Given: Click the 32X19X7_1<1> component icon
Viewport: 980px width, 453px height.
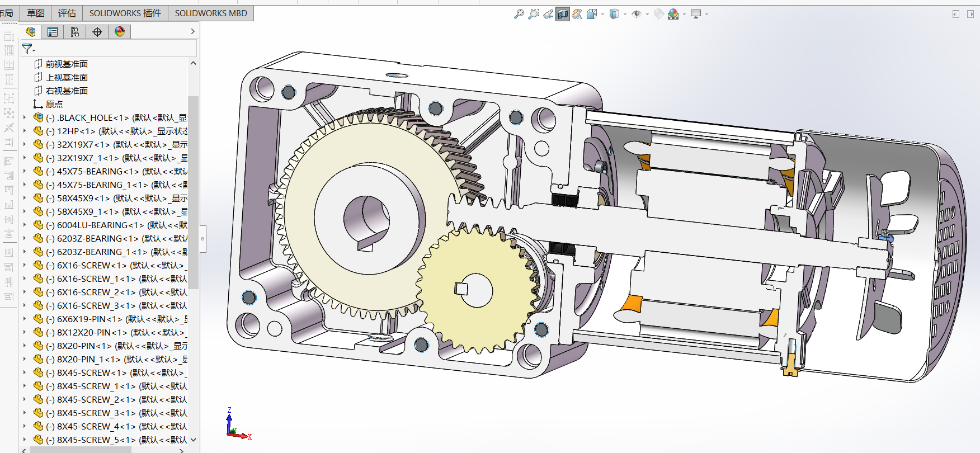Looking at the screenshot, I should (38, 158).
